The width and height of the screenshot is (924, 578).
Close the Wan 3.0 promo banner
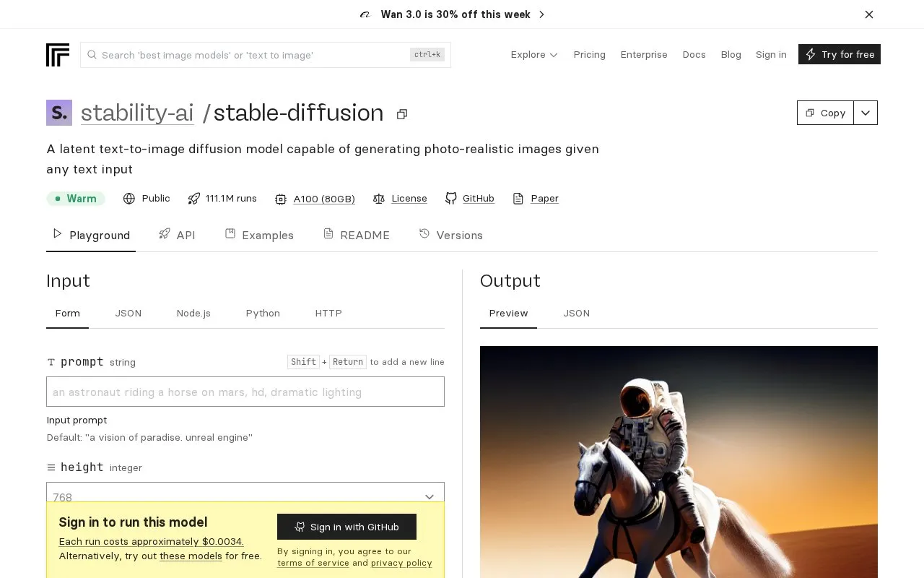869,14
